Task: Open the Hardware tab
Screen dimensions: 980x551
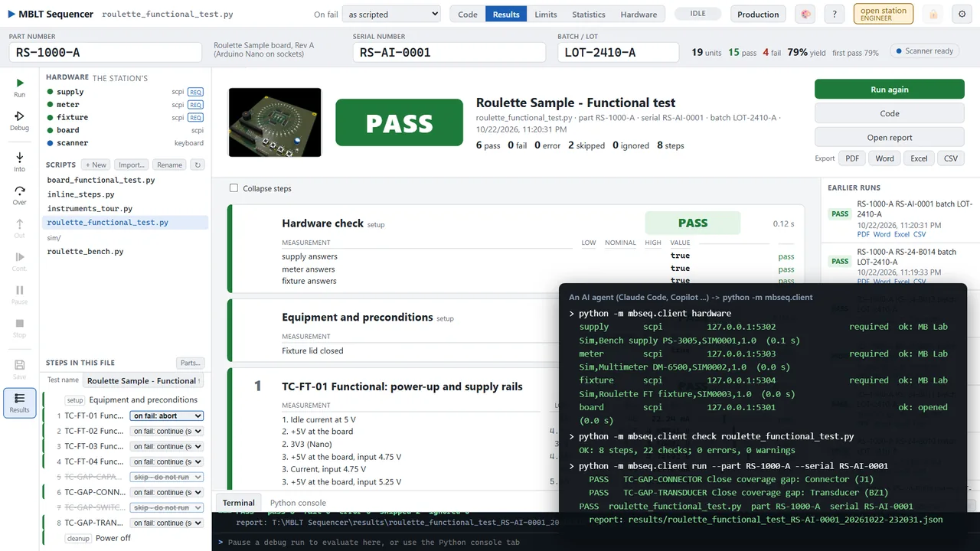Action: 639,14
